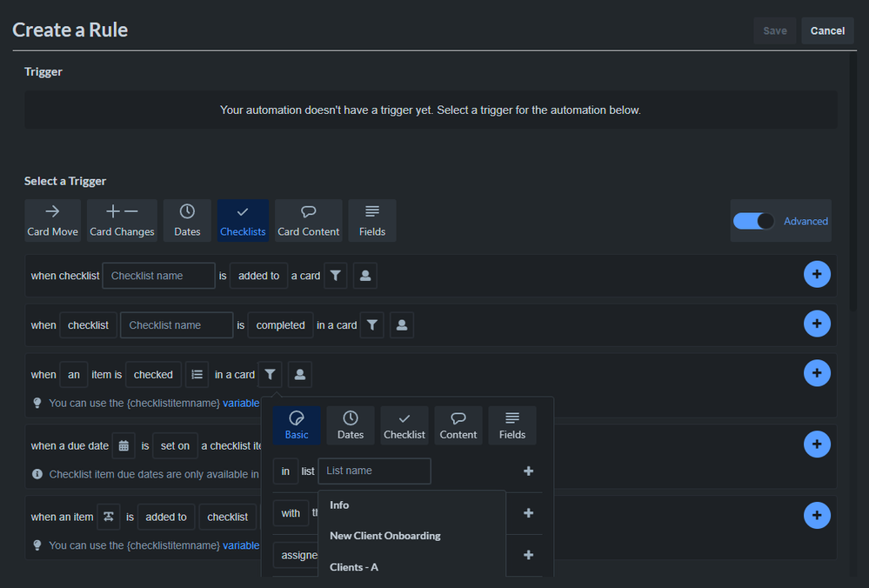Click the 'List name' input field

coord(374,471)
